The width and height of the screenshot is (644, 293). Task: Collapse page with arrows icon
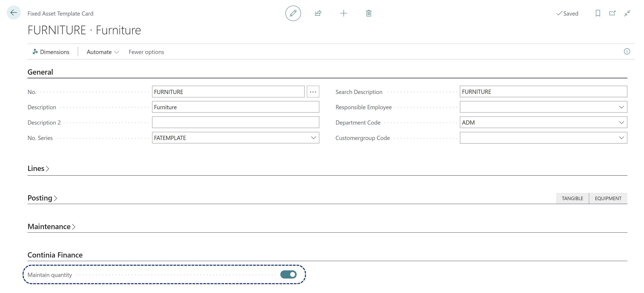pyautogui.click(x=627, y=13)
